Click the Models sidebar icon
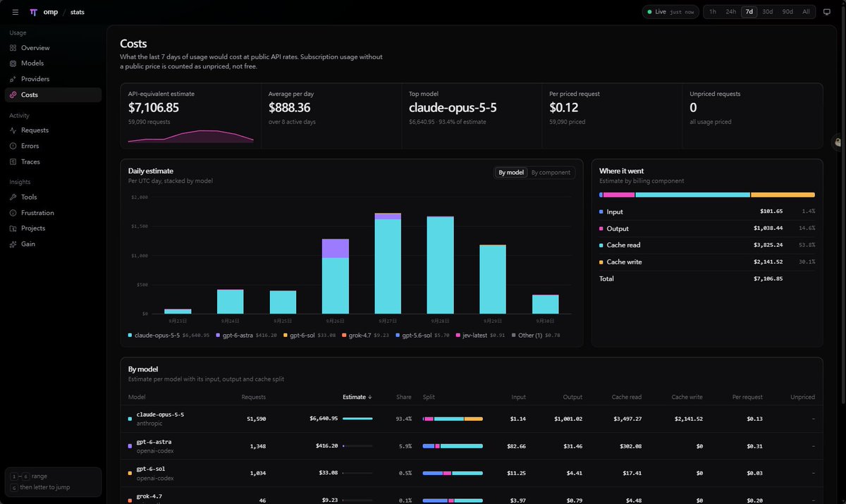Screen dimensions: 846x504 13,63
